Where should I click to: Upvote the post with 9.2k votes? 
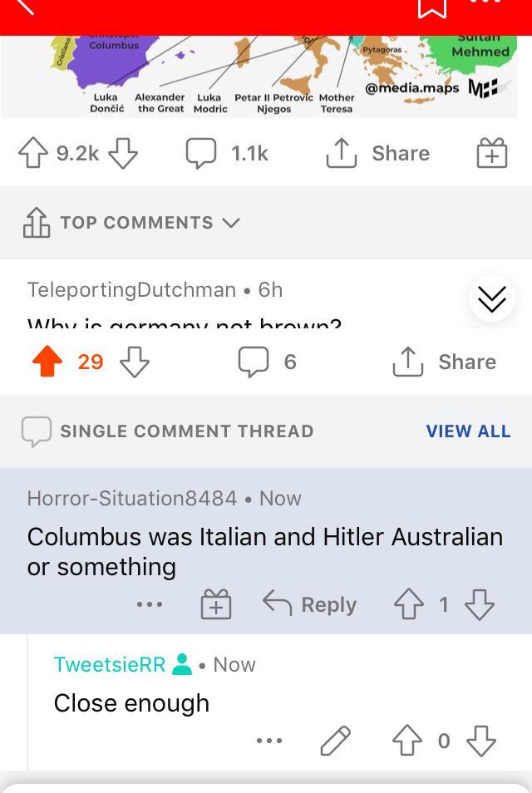(x=33, y=153)
